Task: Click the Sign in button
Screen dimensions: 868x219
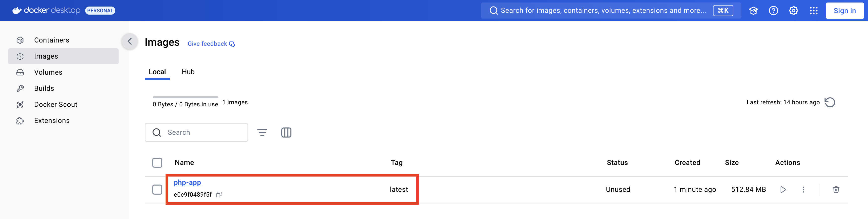Action: pos(844,11)
